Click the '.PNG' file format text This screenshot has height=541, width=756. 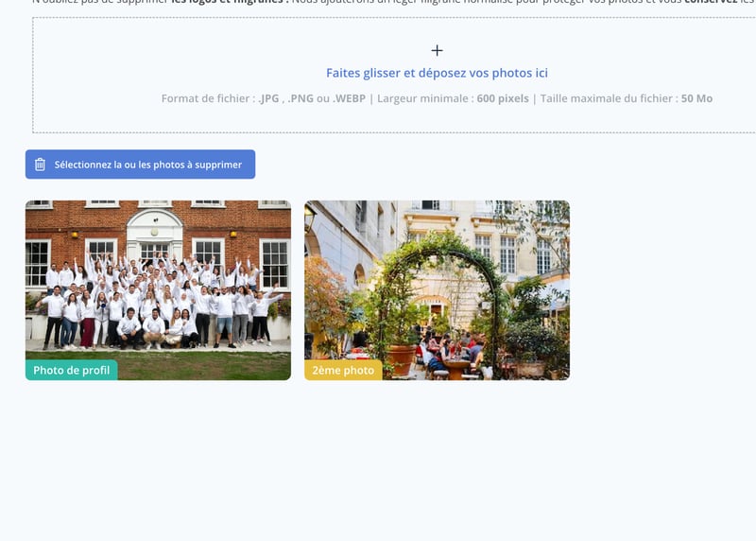(302, 98)
